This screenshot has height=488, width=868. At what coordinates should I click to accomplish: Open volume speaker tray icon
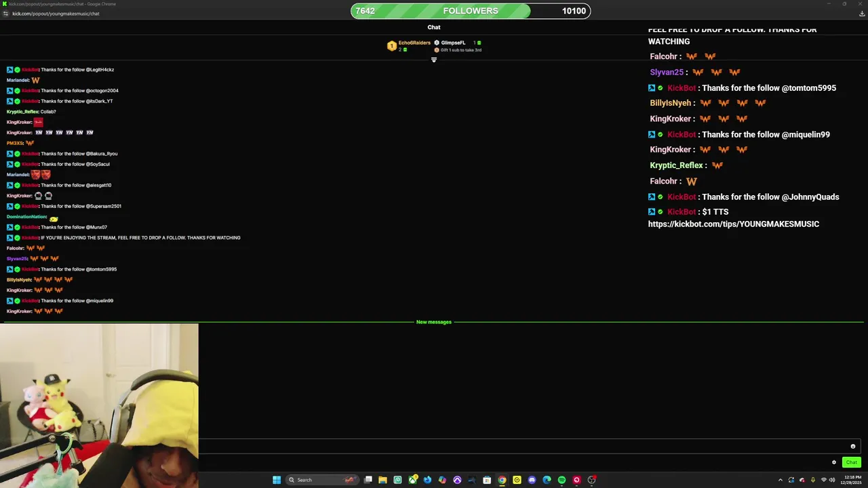coord(832,480)
